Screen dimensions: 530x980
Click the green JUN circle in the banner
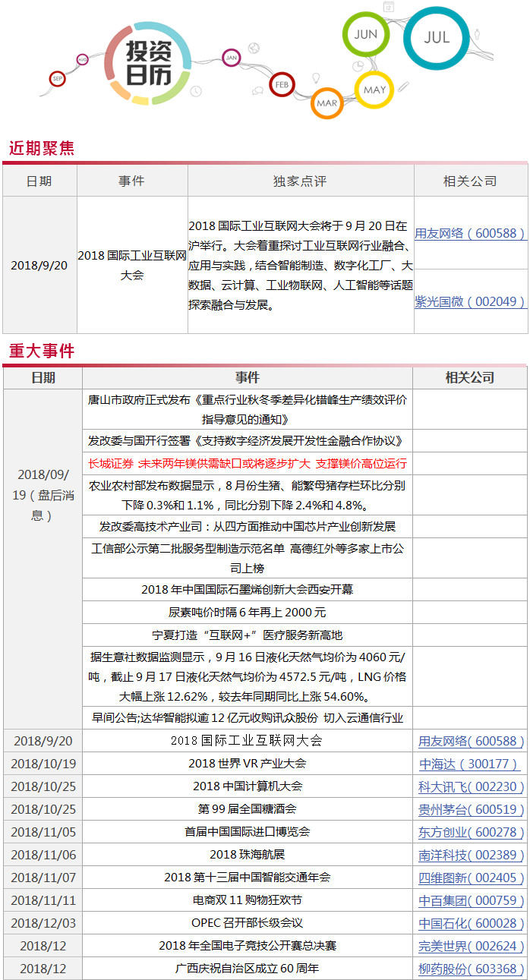point(365,35)
